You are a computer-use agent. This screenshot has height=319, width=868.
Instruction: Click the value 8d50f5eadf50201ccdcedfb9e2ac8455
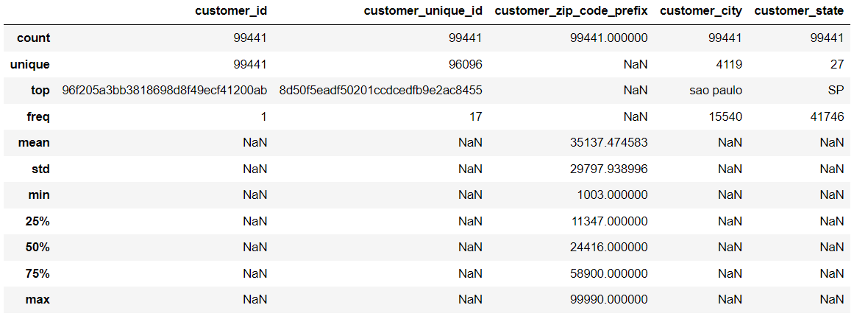(x=380, y=90)
